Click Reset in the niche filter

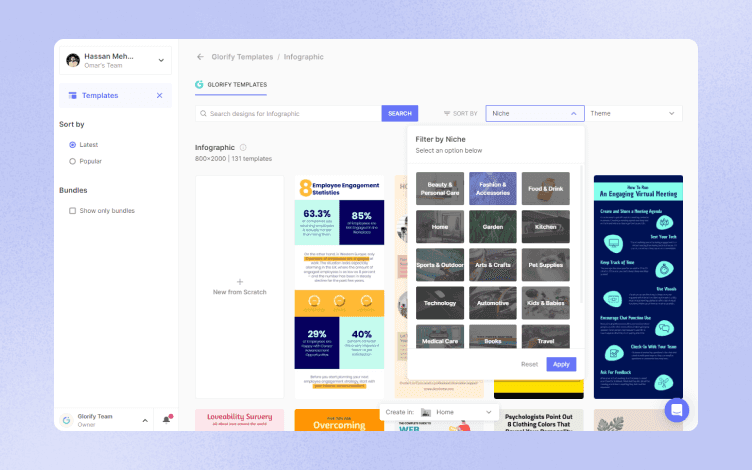tap(529, 364)
